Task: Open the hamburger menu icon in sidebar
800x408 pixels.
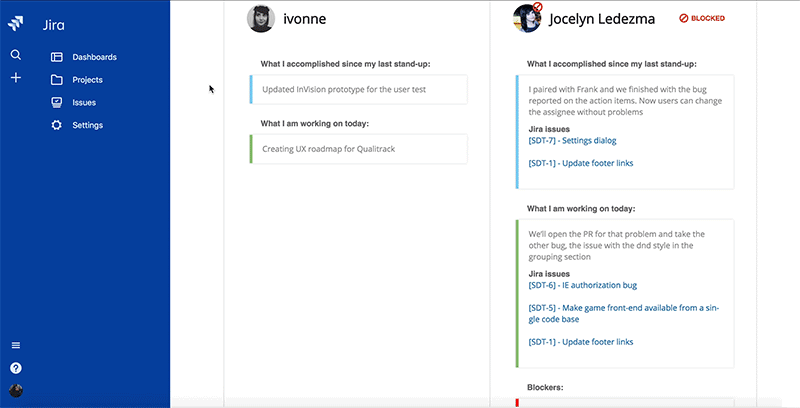Action: tap(16, 345)
